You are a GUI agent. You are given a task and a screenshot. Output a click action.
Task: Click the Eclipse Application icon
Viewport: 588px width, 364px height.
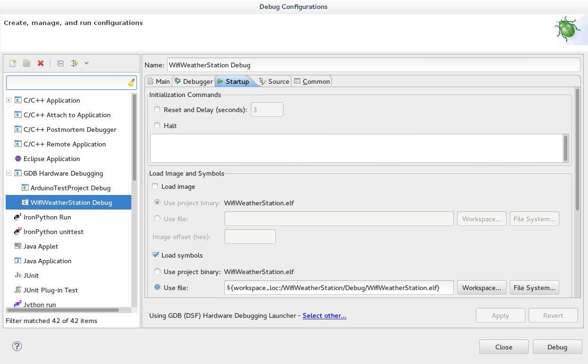(18, 159)
